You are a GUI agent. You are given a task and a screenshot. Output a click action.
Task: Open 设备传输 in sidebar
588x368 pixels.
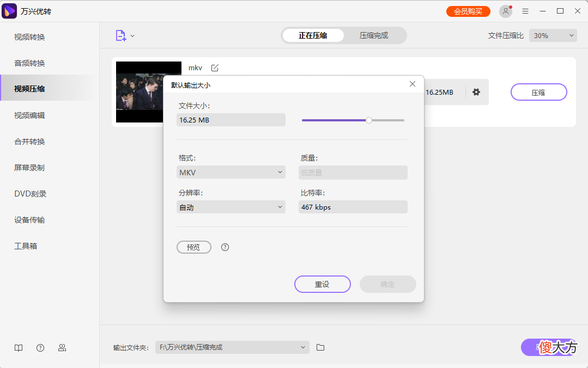[50, 220]
